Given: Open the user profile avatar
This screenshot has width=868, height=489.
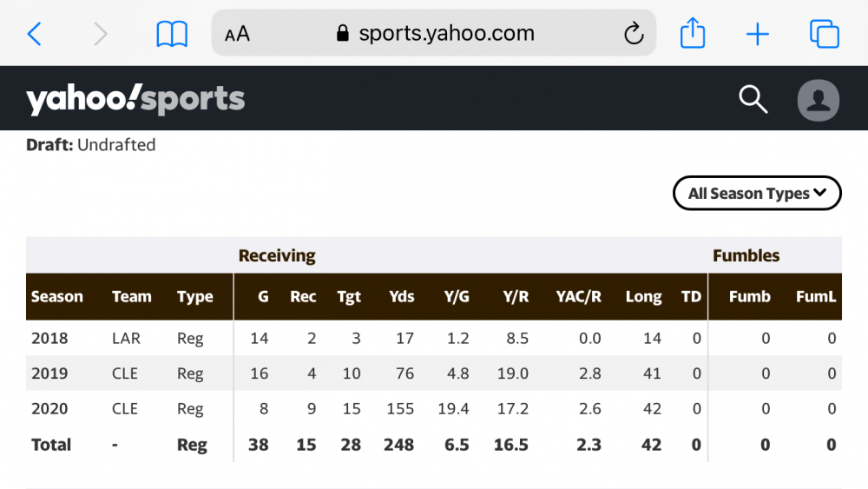Looking at the screenshot, I should click(x=819, y=100).
